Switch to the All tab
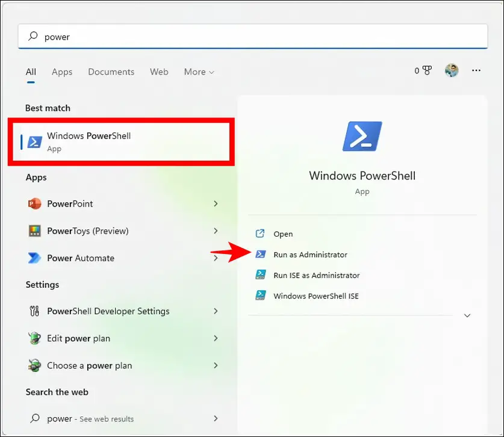 coord(31,72)
